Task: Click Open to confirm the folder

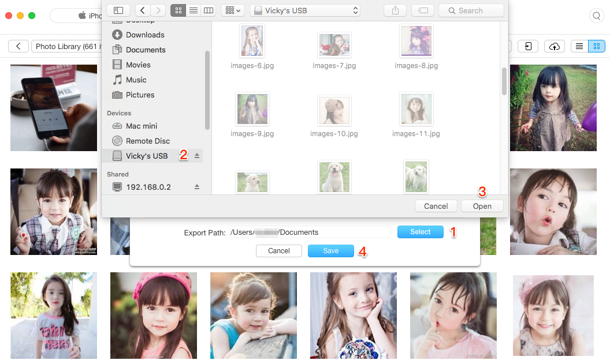Action: tap(482, 207)
